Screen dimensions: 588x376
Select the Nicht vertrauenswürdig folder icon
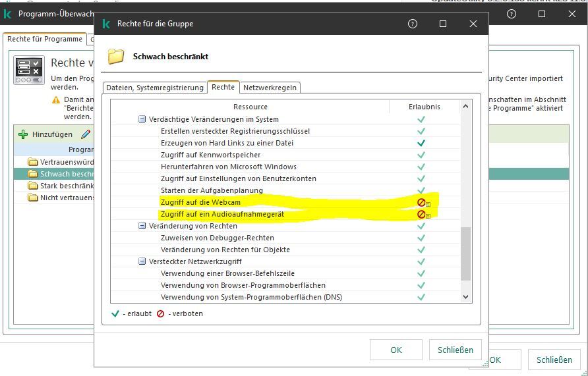[33, 198]
